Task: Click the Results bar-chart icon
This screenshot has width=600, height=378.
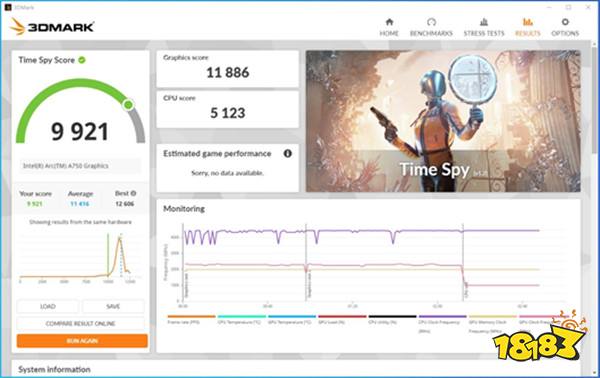Action: [528, 22]
